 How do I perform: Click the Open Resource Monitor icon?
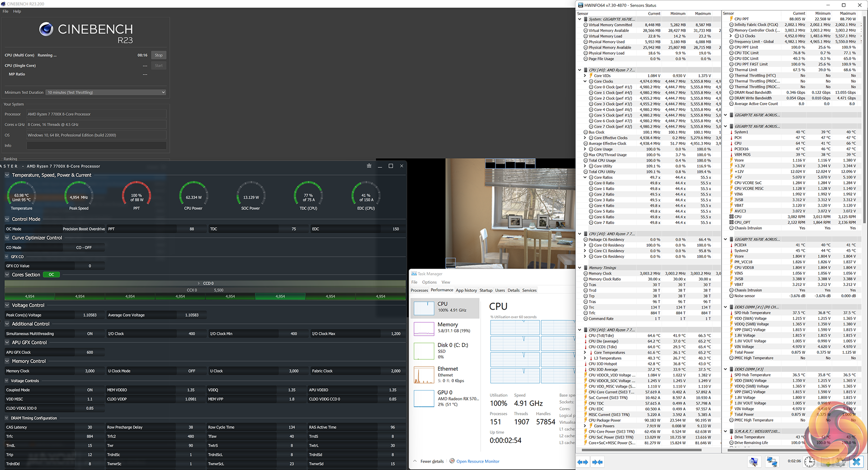tap(452, 461)
